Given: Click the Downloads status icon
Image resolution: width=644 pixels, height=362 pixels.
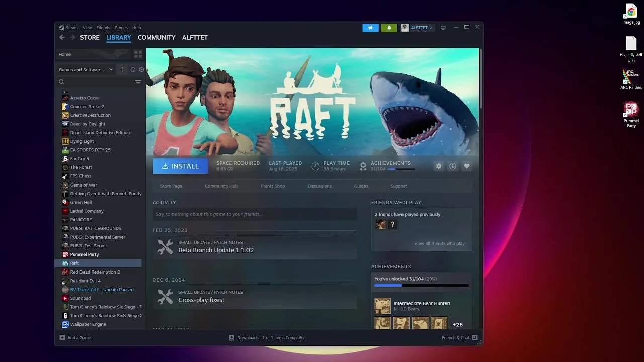Looking at the screenshot, I should (231, 338).
